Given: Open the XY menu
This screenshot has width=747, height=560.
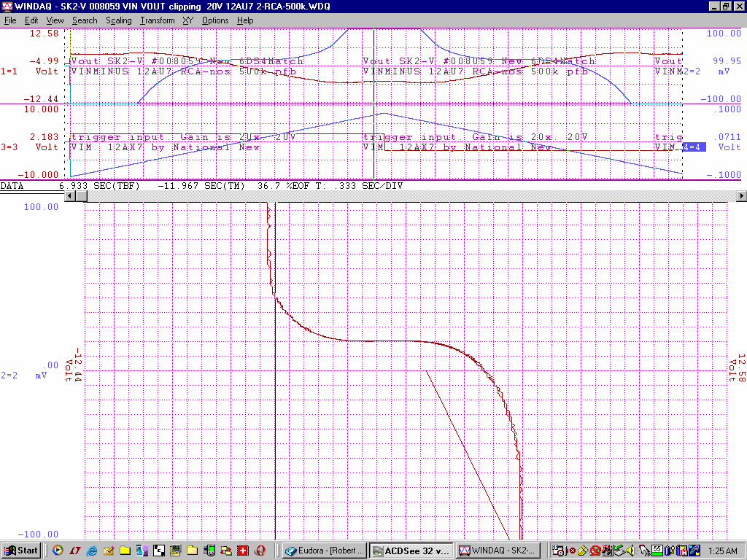Looking at the screenshot, I should pyautogui.click(x=188, y=20).
